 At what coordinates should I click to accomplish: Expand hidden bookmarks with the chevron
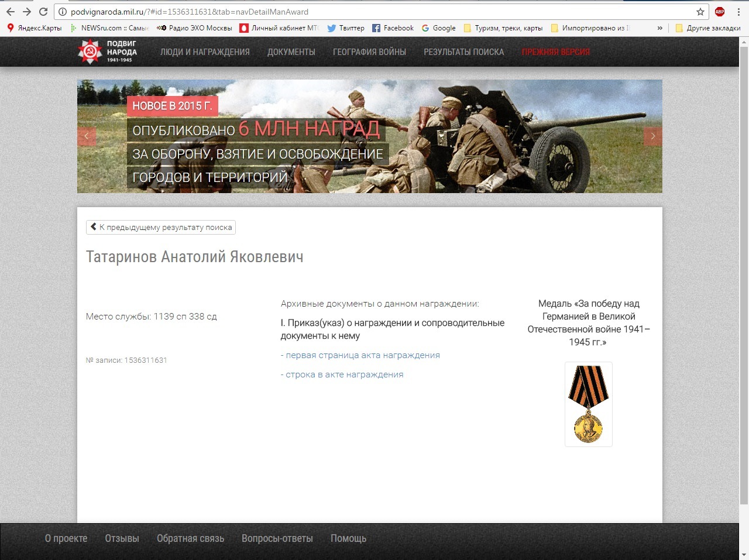(660, 28)
